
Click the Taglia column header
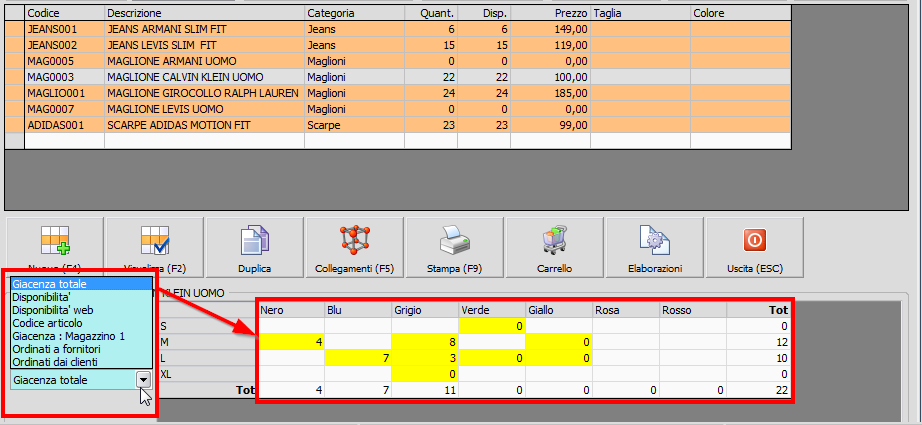tap(640, 13)
